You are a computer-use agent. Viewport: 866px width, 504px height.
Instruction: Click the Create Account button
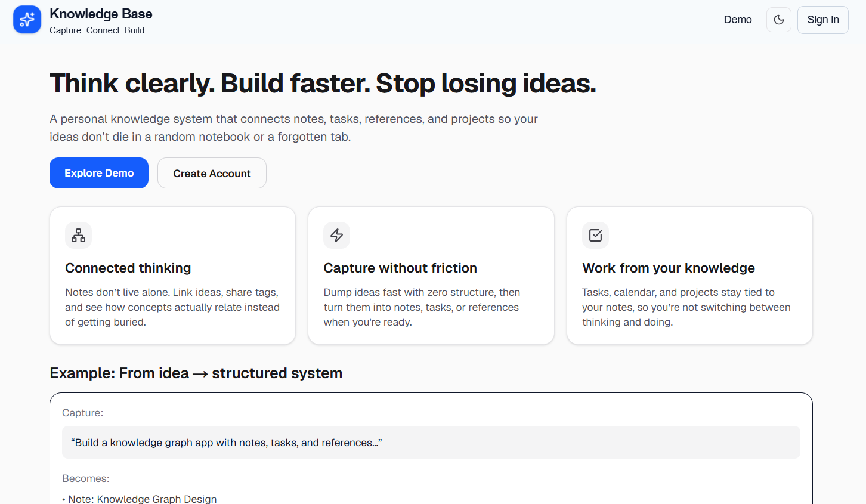(x=212, y=173)
